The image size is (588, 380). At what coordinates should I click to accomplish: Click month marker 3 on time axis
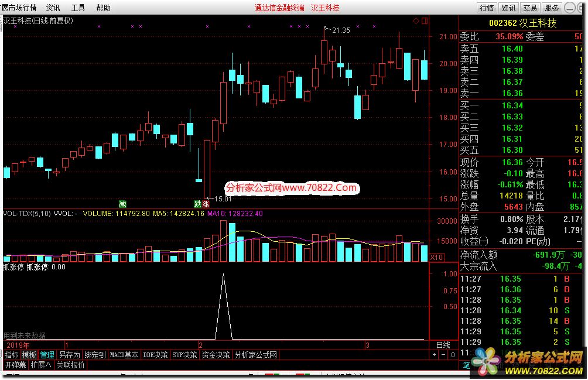368,345
